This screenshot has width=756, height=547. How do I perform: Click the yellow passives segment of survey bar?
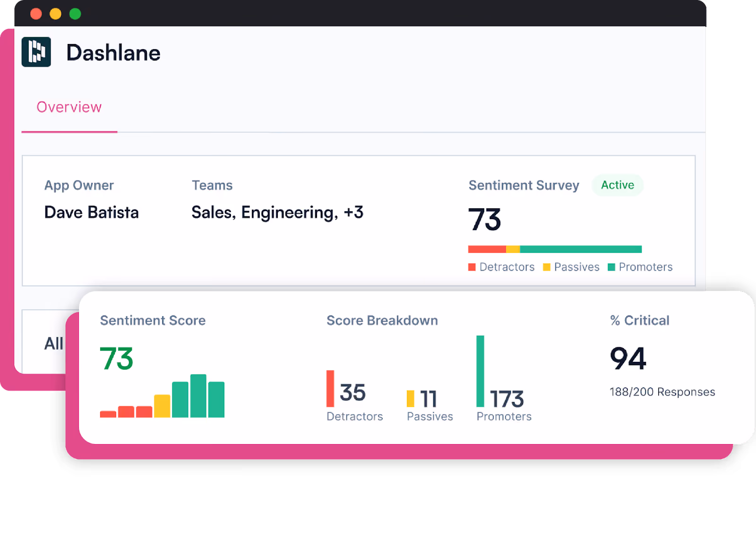pyautogui.click(x=513, y=249)
